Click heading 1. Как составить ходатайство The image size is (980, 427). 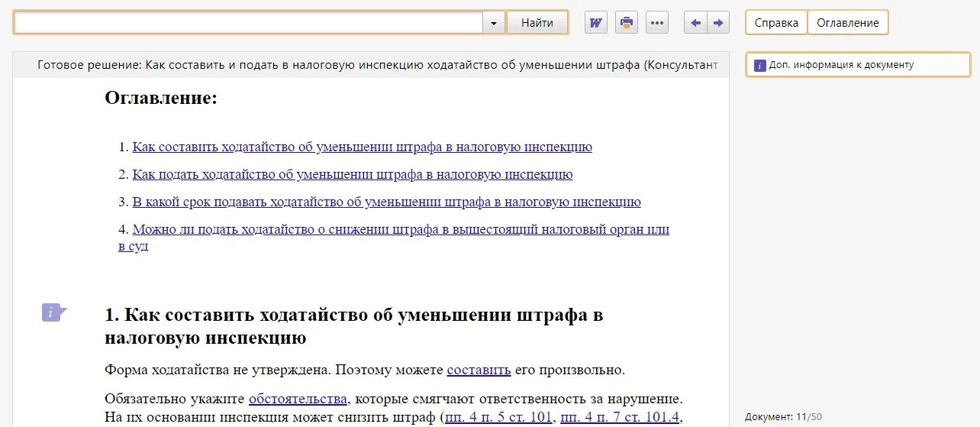coord(354,326)
